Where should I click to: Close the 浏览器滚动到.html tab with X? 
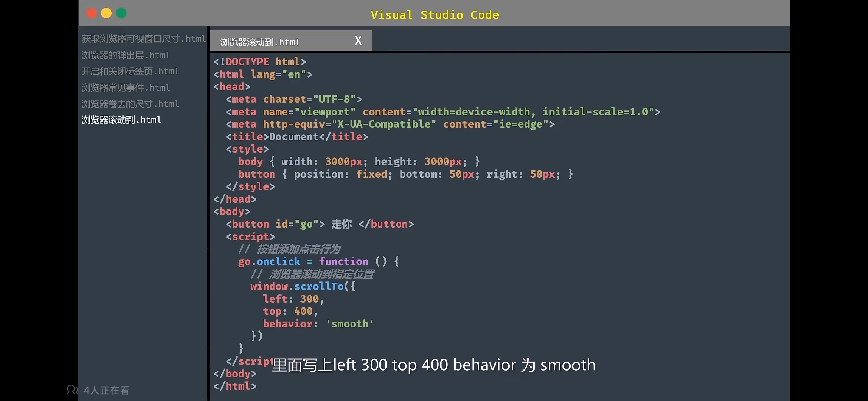pos(358,40)
